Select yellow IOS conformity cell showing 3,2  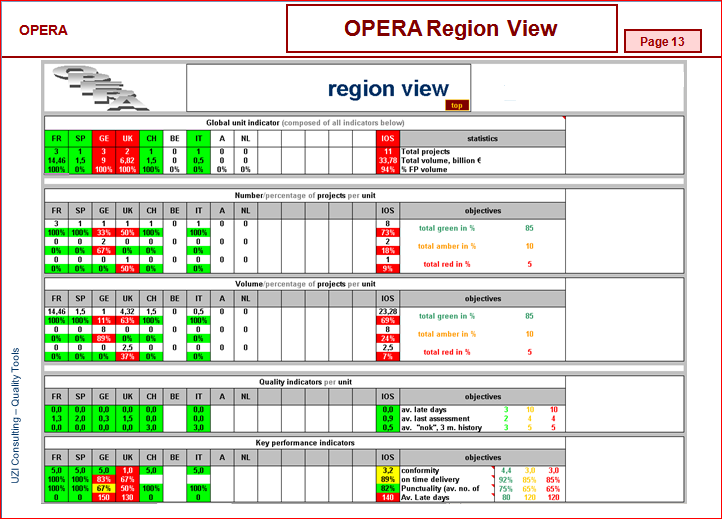point(389,469)
